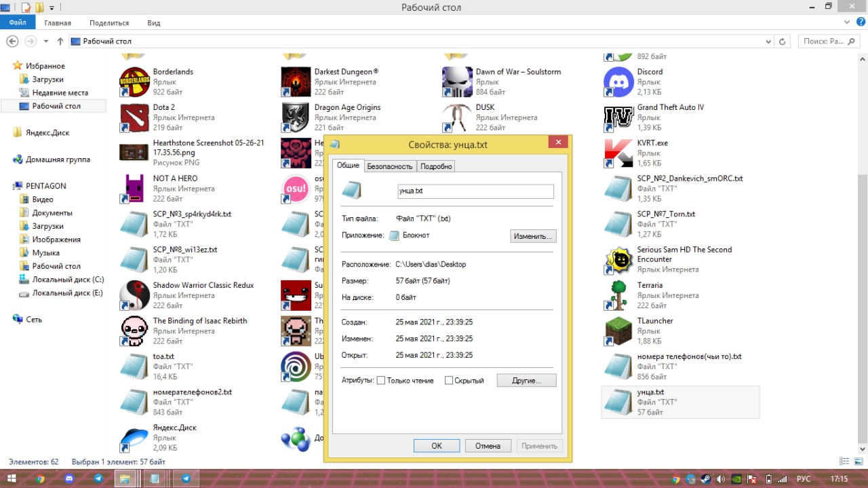Select the Dota 2 shortcut icon
868x488 pixels.
tap(134, 118)
